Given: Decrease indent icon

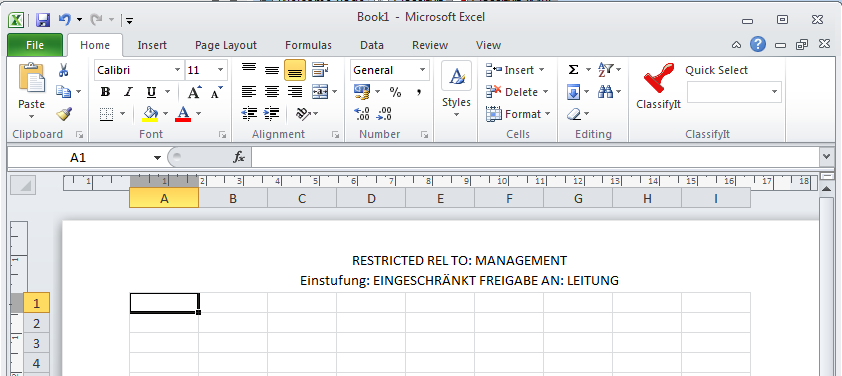Looking at the screenshot, I should pos(249,114).
